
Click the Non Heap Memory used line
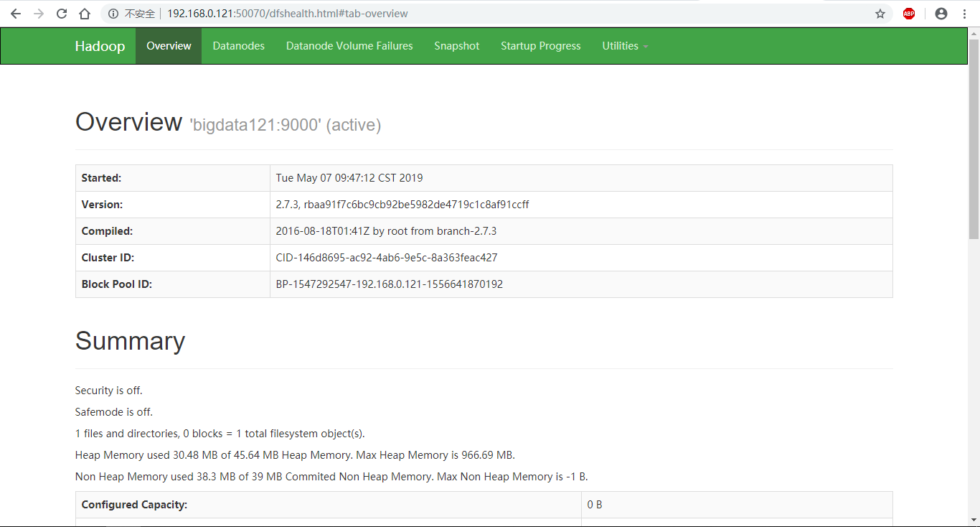(331, 477)
